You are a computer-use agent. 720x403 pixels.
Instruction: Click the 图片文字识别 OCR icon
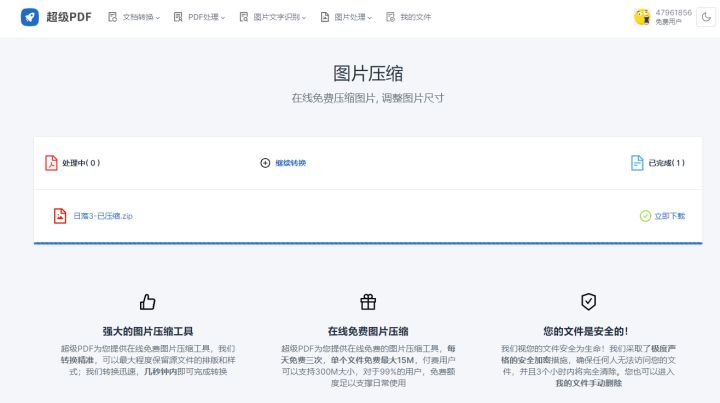[x=244, y=17]
